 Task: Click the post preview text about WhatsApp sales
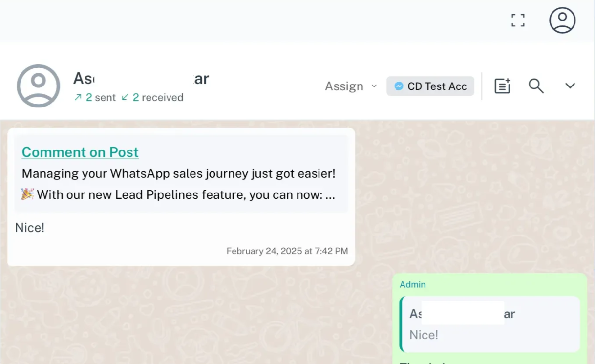coord(178,173)
